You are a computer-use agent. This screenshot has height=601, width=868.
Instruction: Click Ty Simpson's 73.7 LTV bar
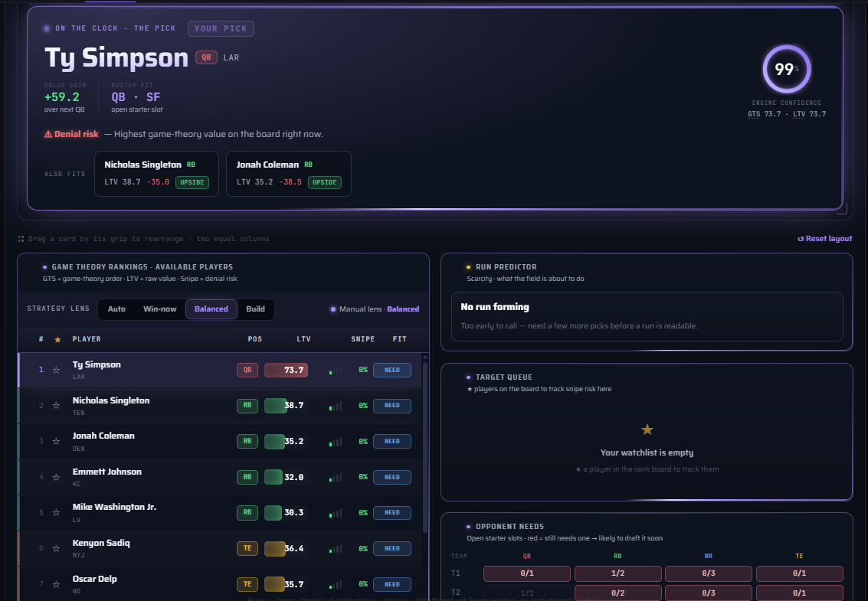click(286, 371)
